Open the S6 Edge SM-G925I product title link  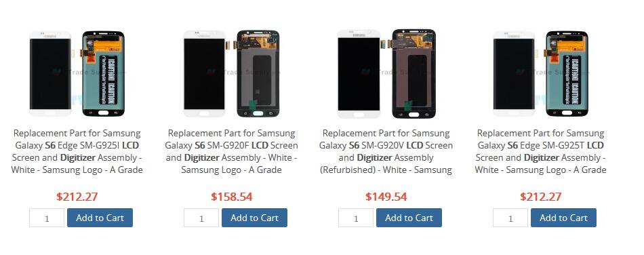pyautogui.click(x=77, y=151)
